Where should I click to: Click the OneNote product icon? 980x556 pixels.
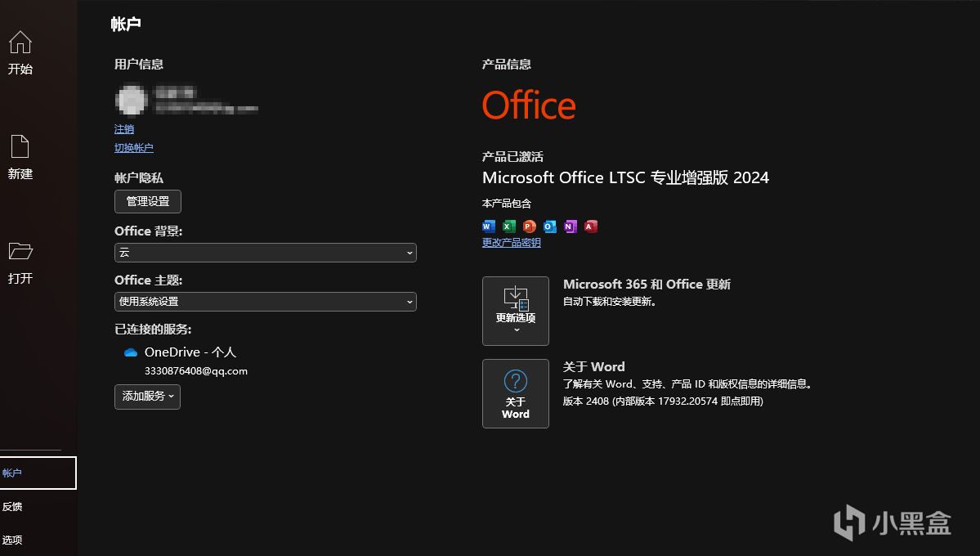[570, 226]
